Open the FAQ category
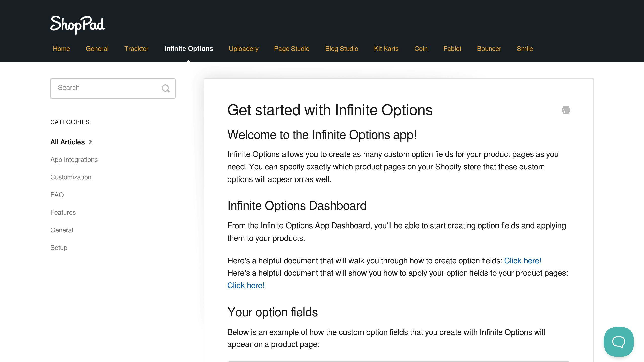Image resolution: width=644 pixels, height=362 pixels. [x=57, y=195]
